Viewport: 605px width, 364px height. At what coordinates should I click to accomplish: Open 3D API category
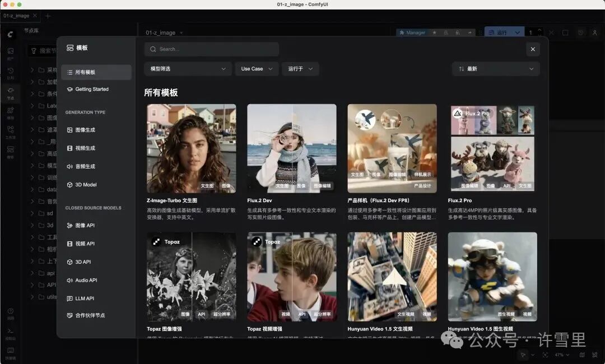coord(96,262)
